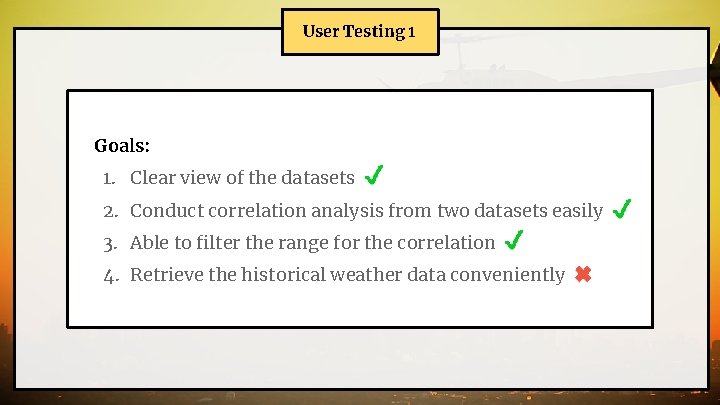Screen dimensions: 720x405
Task: Click the green checkmark beside 'Clear view of the datasets'
Action: 374,175
